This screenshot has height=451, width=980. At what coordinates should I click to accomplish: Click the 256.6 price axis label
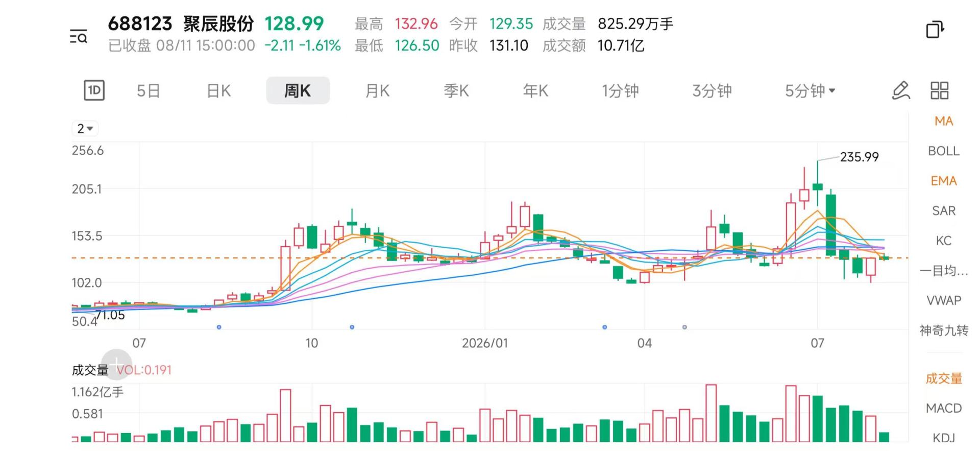pos(88,150)
